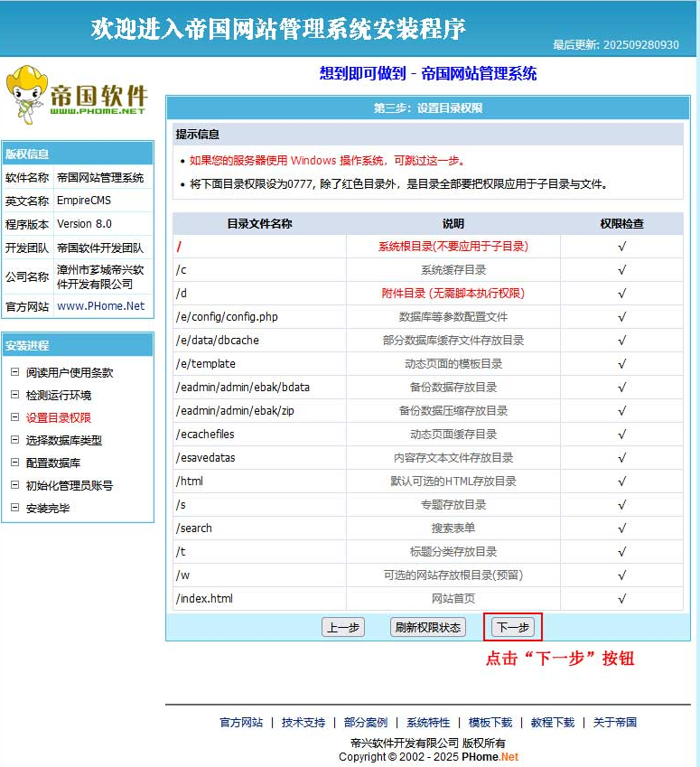This screenshot has height=767, width=700.
Task: Click box icon beside 检测运行环境
Action: tap(15, 395)
